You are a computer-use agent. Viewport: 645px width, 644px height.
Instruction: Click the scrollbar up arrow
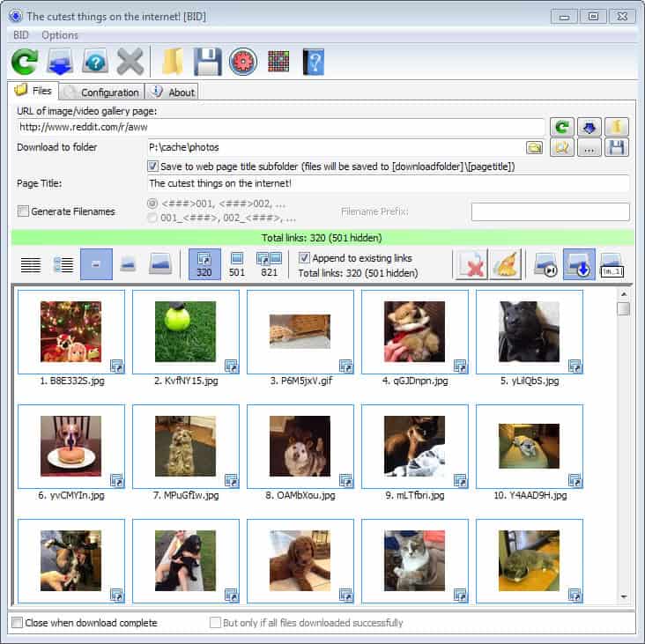point(624,294)
